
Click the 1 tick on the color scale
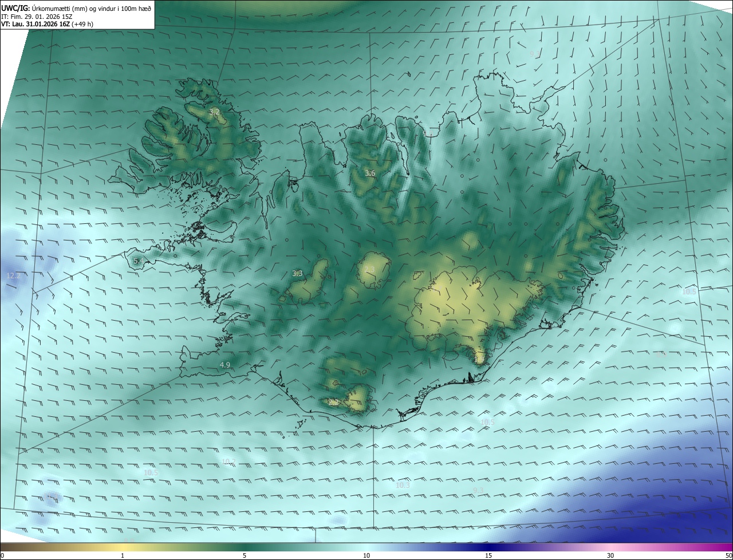pos(123,555)
